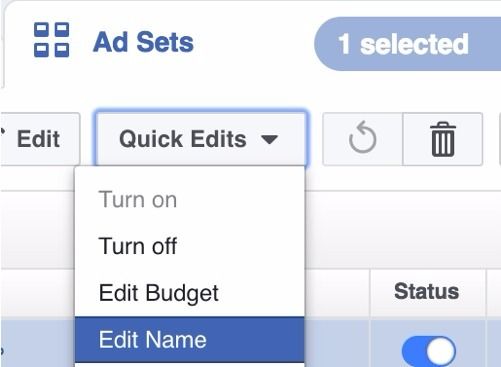
Task: Open the Ad Sets tab label
Action: (143, 42)
